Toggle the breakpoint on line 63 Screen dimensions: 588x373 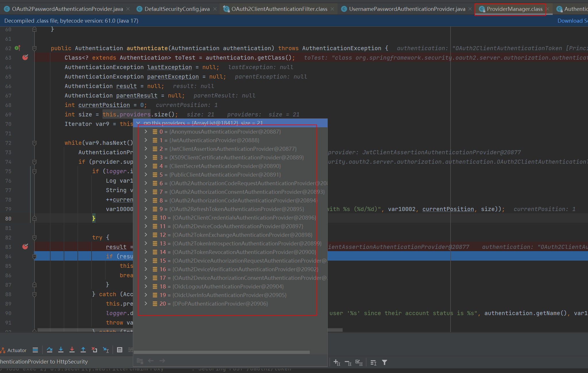[25, 57]
